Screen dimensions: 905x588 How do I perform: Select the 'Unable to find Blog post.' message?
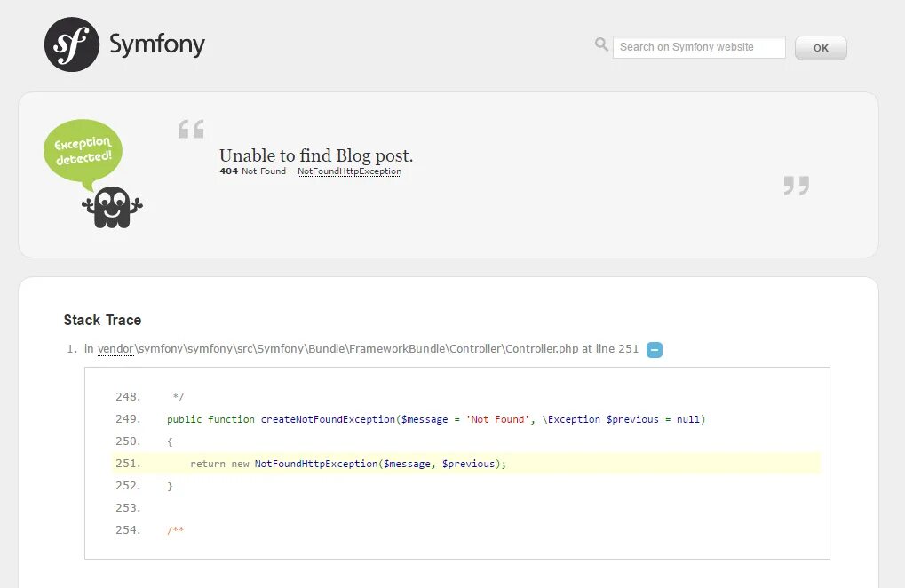pos(316,155)
